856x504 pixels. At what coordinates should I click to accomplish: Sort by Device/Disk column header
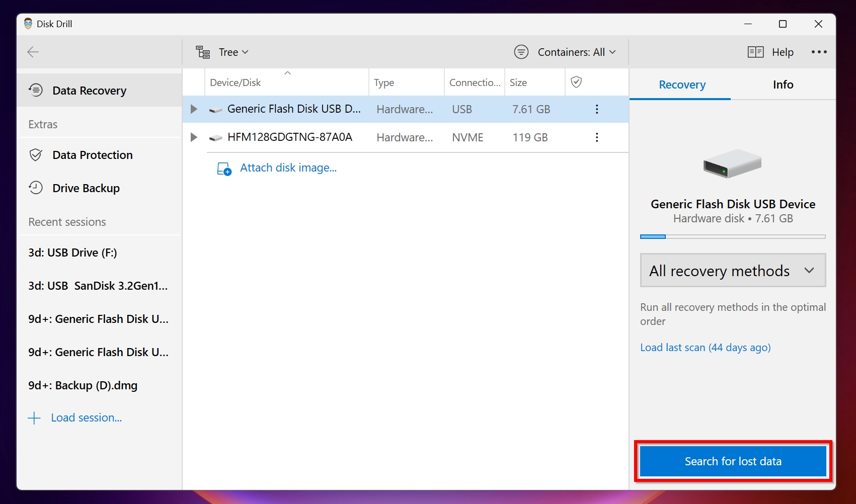pos(287,82)
